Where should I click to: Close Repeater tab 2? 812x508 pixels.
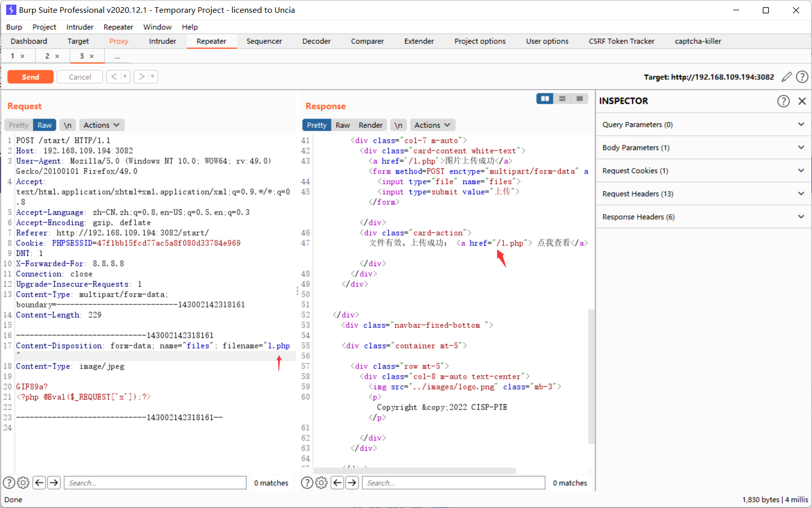point(57,56)
